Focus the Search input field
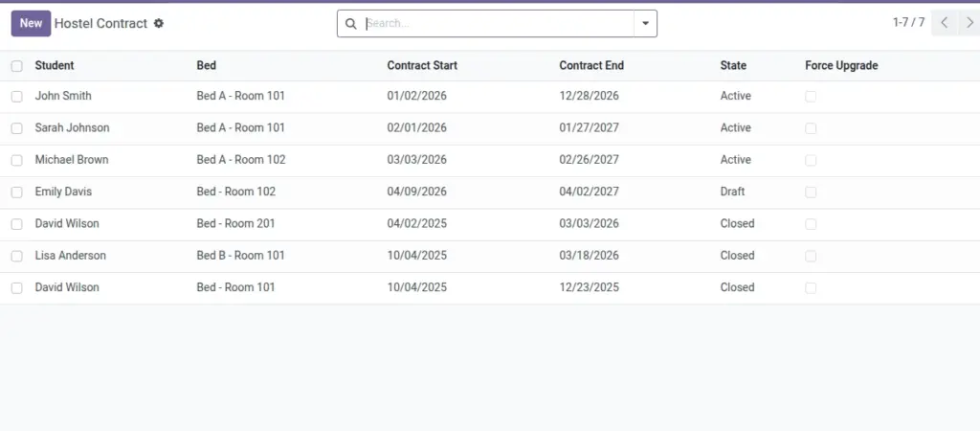The height and width of the screenshot is (431, 980). (498, 24)
